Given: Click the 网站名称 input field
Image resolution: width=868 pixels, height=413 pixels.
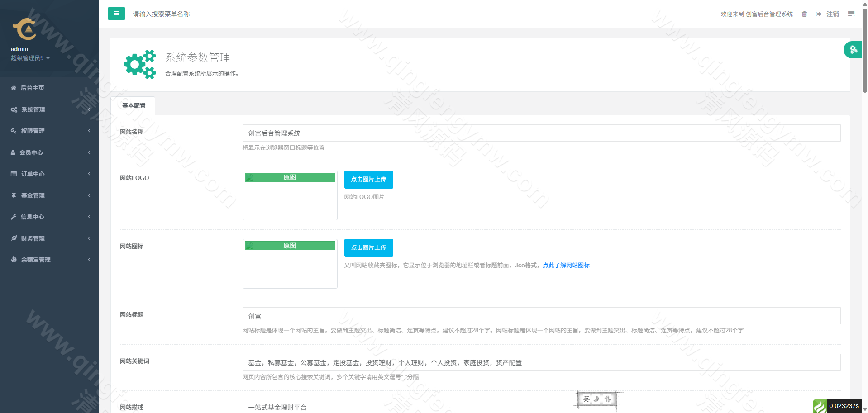Looking at the screenshot, I should 541,133.
